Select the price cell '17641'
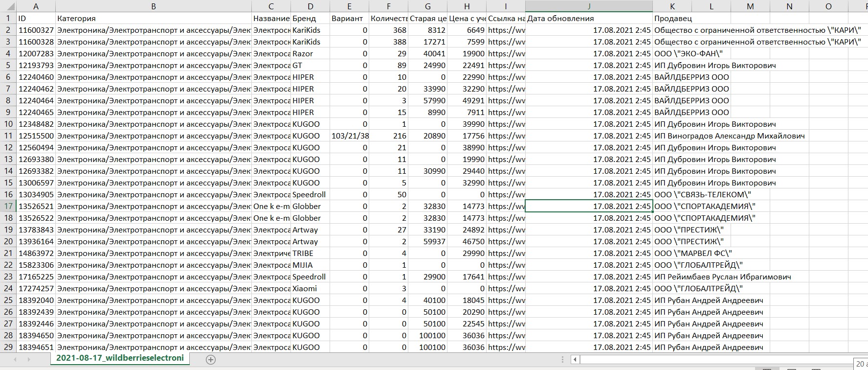868x370 pixels. (x=467, y=277)
